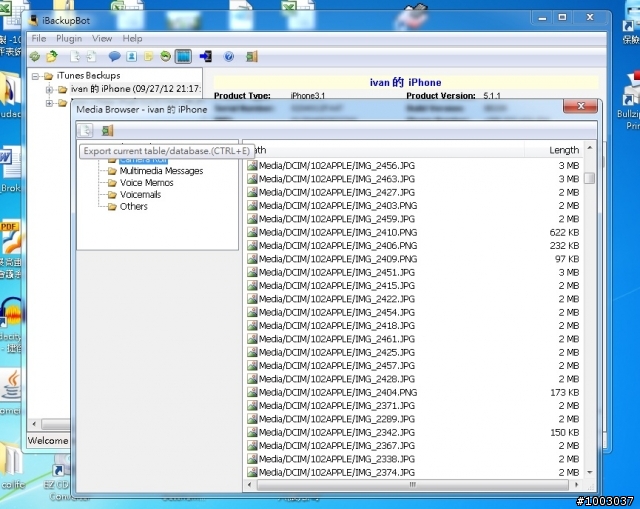The width and height of the screenshot is (640, 509).
Task: Select file IMG_2456.JPG
Action: (x=337, y=165)
